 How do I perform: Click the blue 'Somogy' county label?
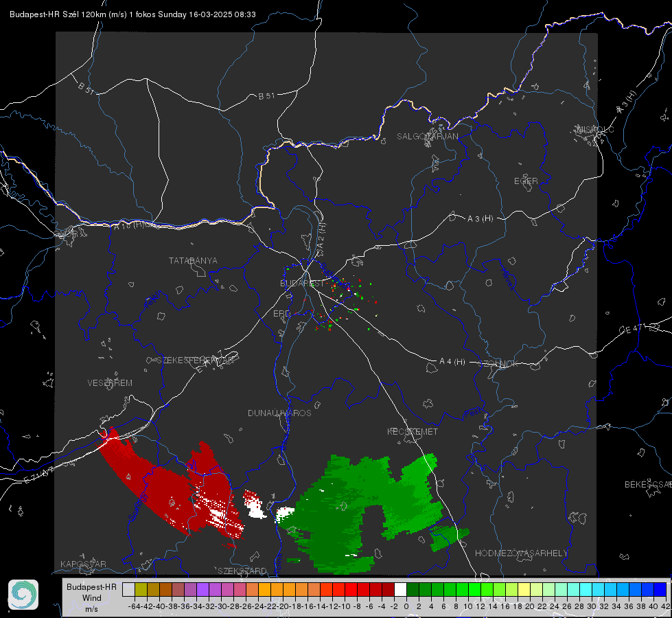[138, 506]
